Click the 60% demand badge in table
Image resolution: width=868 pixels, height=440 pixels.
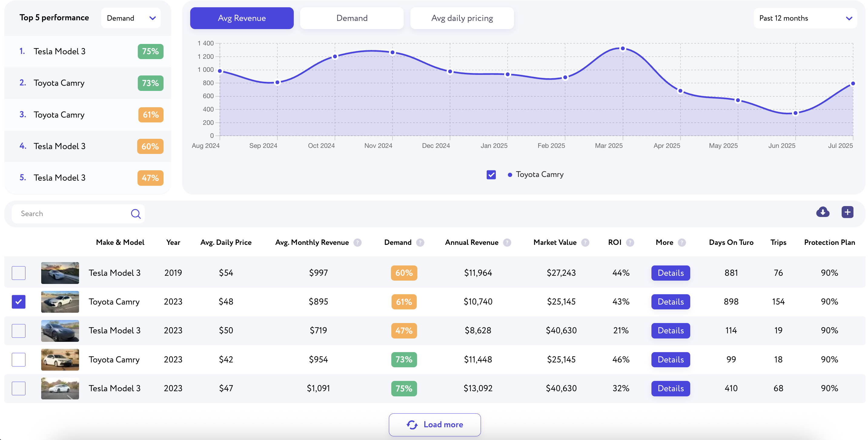point(404,273)
